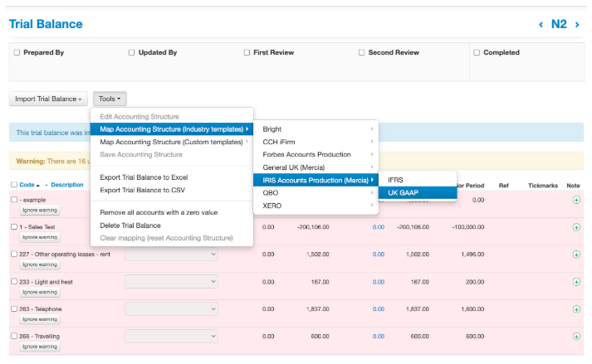
Task: Check the First Review box
Action: coord(247,52)
